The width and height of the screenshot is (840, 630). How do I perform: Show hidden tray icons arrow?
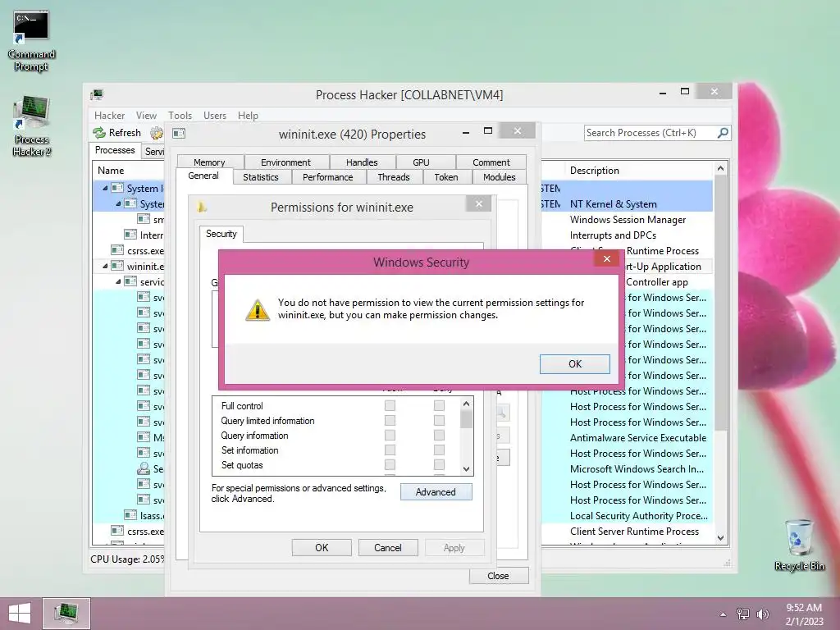pos(723,614)
